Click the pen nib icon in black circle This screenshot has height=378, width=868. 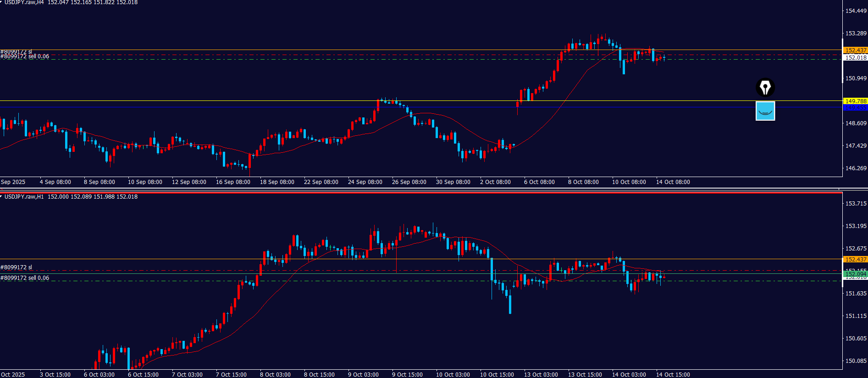coord(765,87)
